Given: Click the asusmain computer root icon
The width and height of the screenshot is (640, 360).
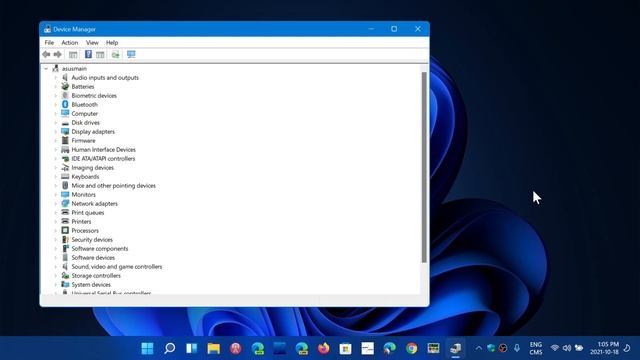Looking at the screenshot, I should (x=56, y=69).
